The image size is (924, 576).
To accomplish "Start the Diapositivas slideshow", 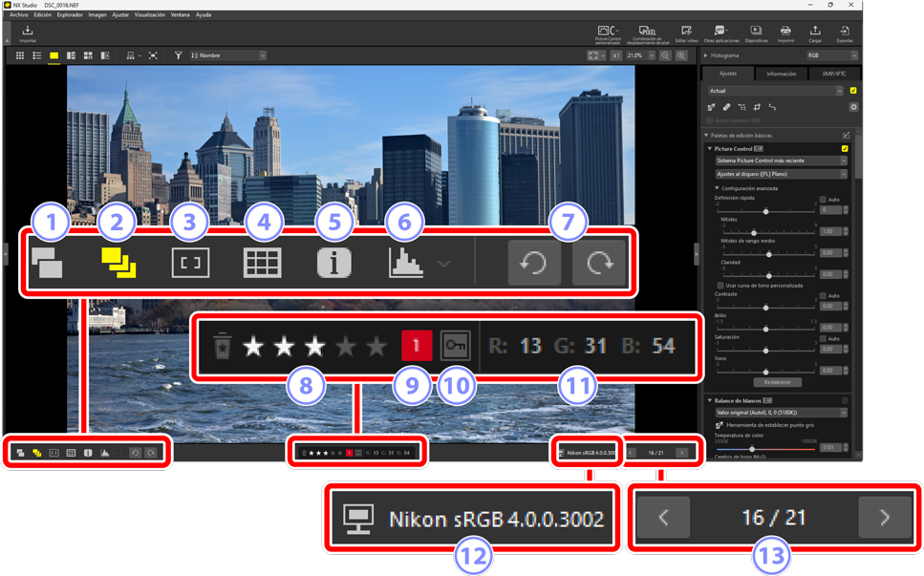I will click(756, 32).
